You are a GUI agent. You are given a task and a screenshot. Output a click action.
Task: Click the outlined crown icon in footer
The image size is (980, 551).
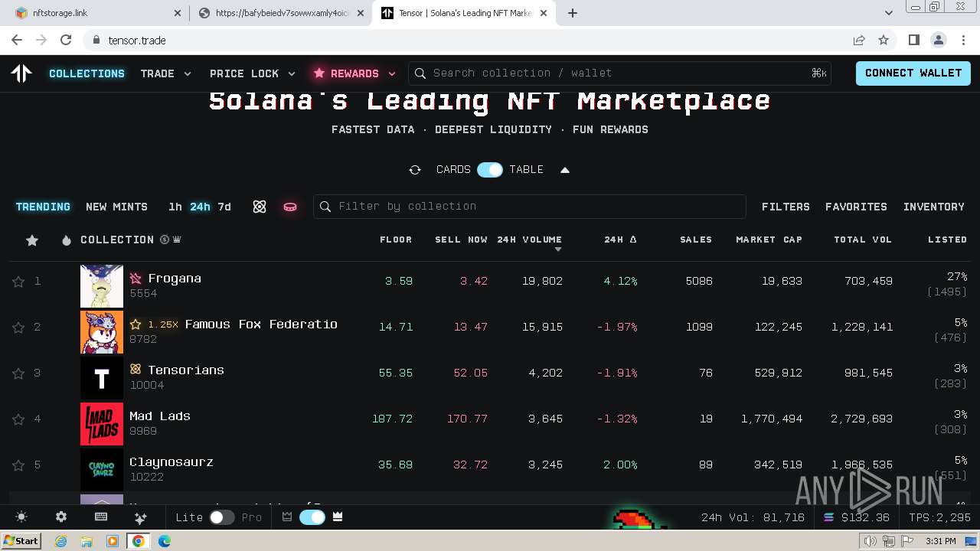pos(287,517)
